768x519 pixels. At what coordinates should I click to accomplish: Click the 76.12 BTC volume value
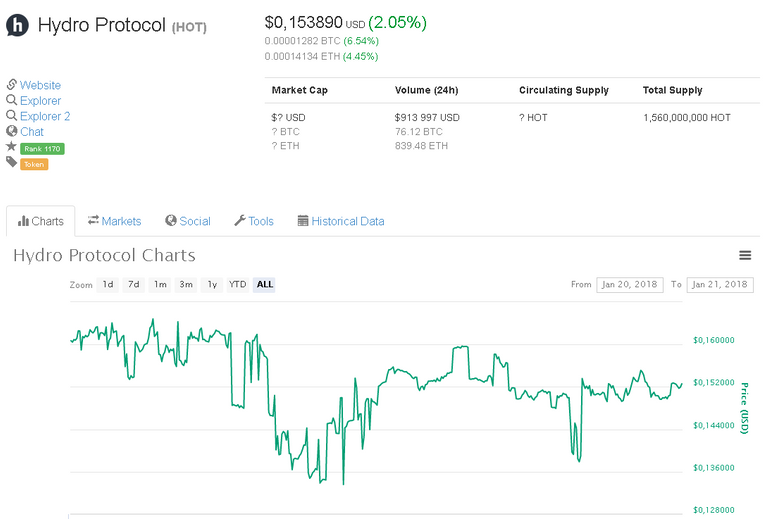tap(419, 132)
